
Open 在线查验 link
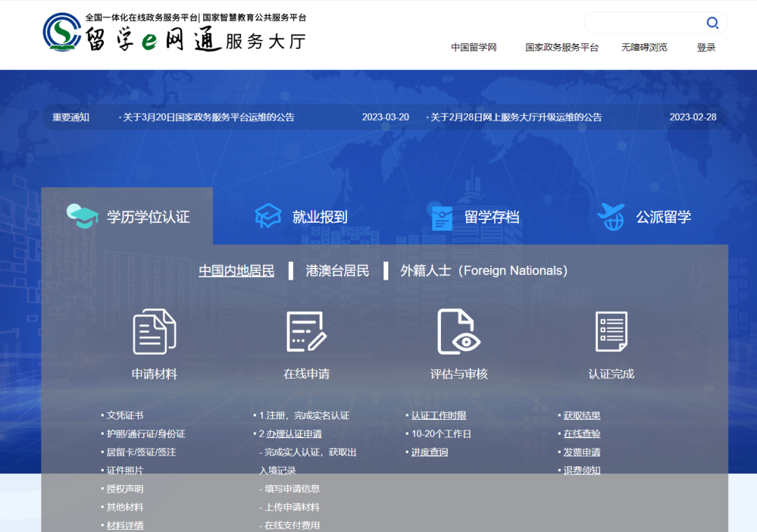[x=582, y=434]
